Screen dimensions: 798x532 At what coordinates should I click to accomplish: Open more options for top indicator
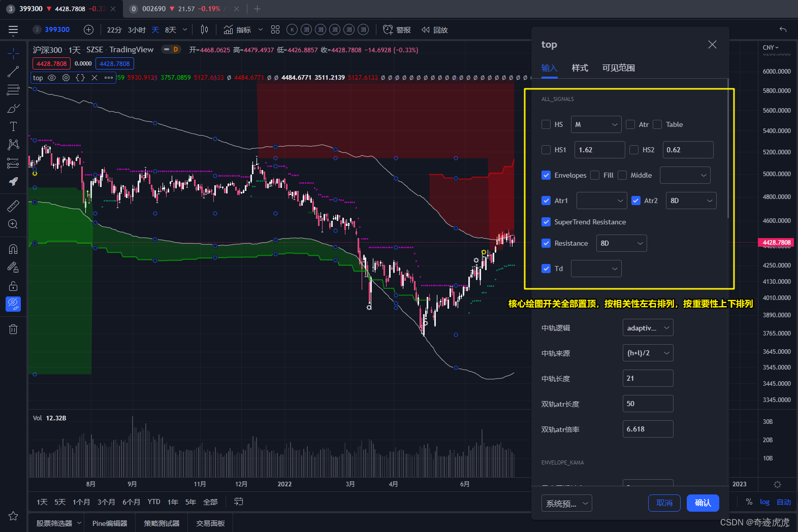click(109, 78)
